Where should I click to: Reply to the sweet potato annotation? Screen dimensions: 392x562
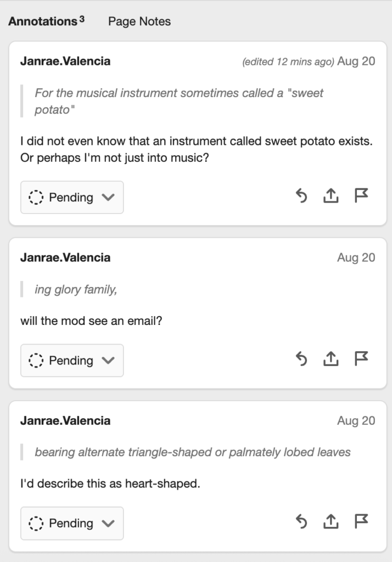pos(301,196)
